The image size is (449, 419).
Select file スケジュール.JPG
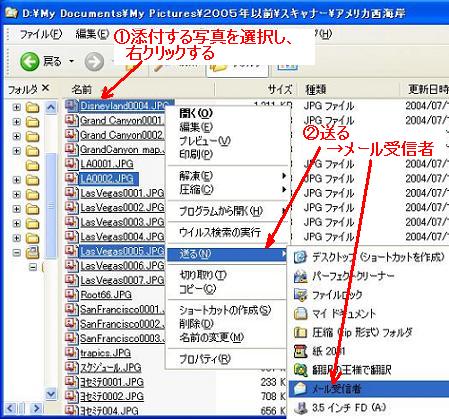click(x=111, y=368)
